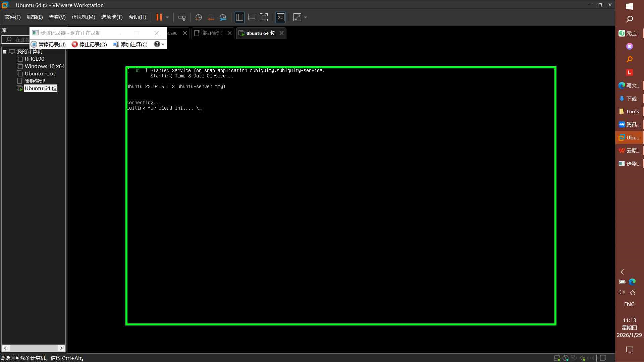Click 添加注释(C) in Steps Recorder
The width and height of the screenshot is (644, 362).
pos(130,44)
